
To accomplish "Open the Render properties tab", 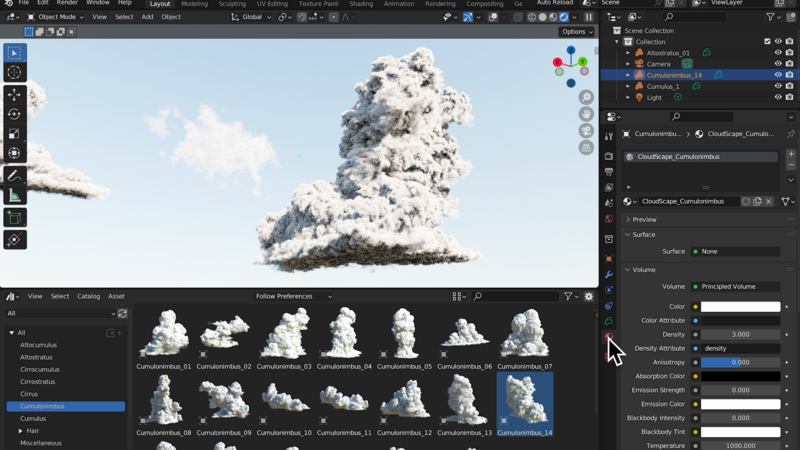I will (x=609, y=156).
